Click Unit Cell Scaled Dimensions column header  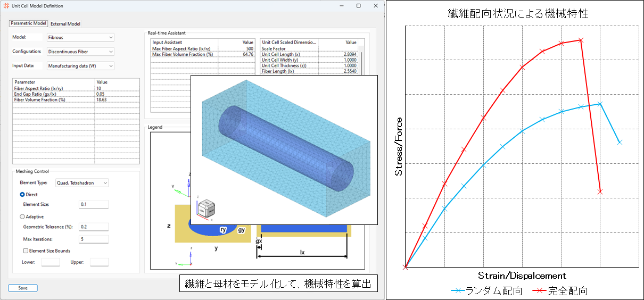pos(289,42)
